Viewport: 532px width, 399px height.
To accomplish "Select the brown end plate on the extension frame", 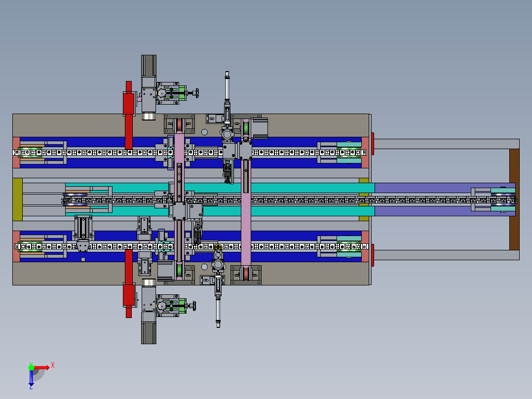I will [x=514, y=199].
